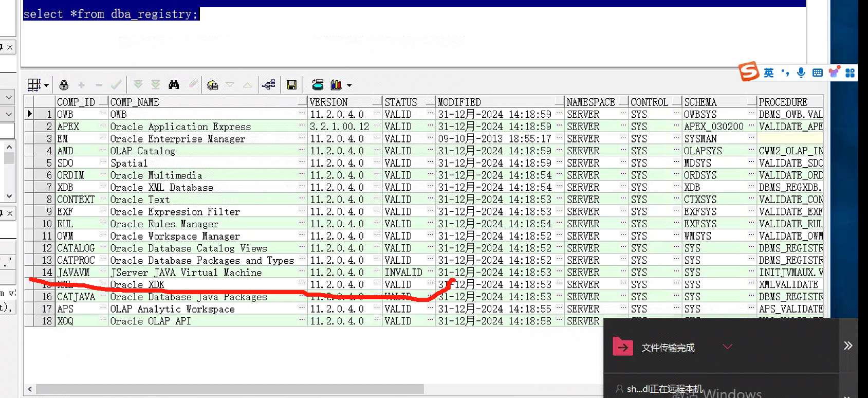Open the grid select-mode button
Image resolution: width=868 pixels, height=398 pixels.
[34, 85]
